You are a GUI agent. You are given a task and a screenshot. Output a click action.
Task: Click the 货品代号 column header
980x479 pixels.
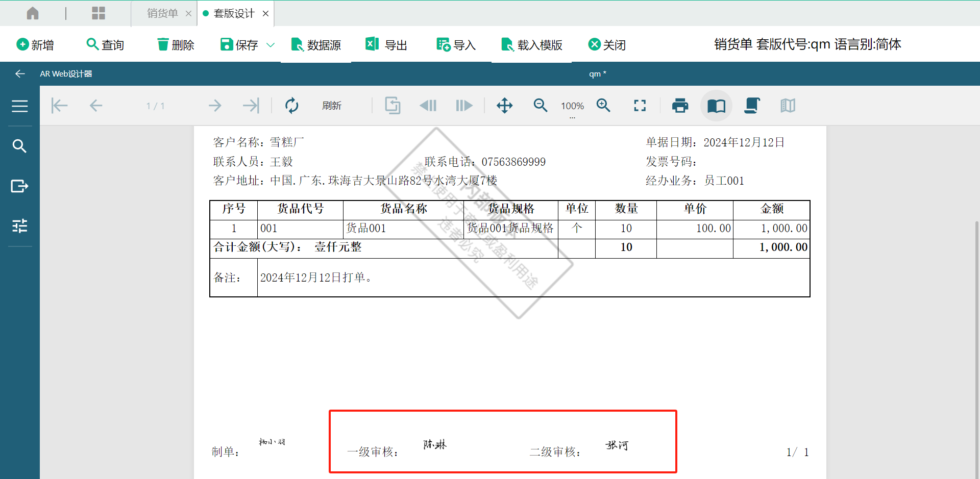(x=300, y=209)
